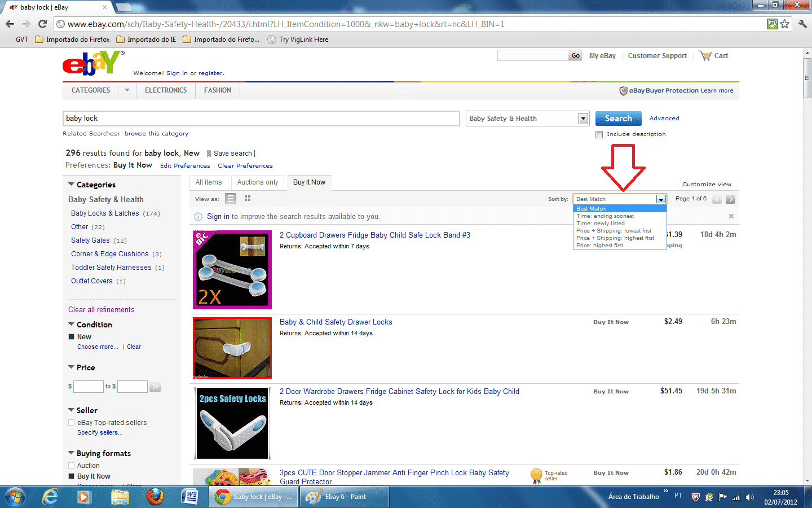Switch to list view icon
This screenshot has width=812, height=508.
(x=230, y=199)
